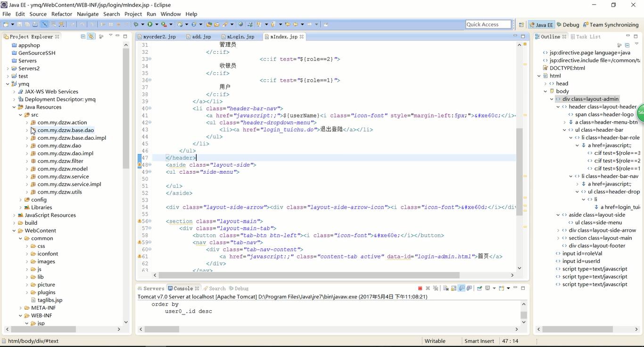Collapse the ymq project node

click(8, 84)
